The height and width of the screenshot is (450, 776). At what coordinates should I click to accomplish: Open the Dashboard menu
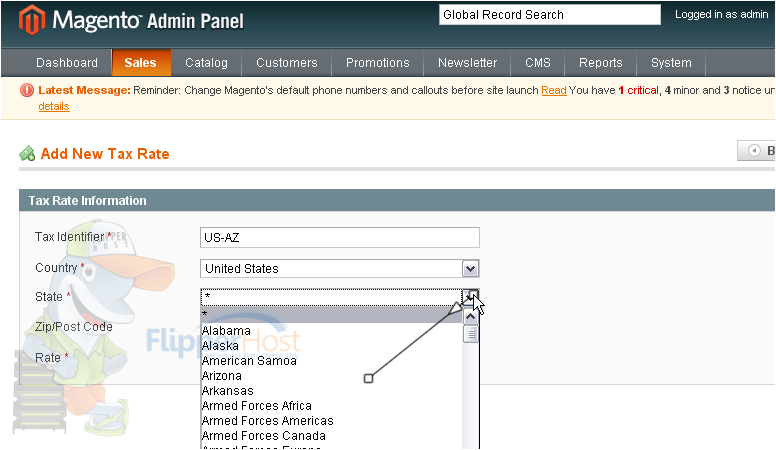coord(67,63)
